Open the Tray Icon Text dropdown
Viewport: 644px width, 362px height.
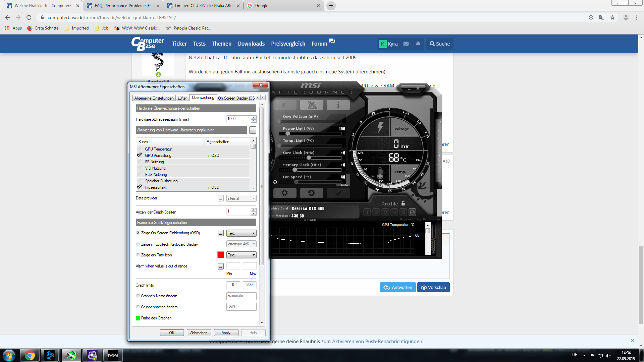241,255
